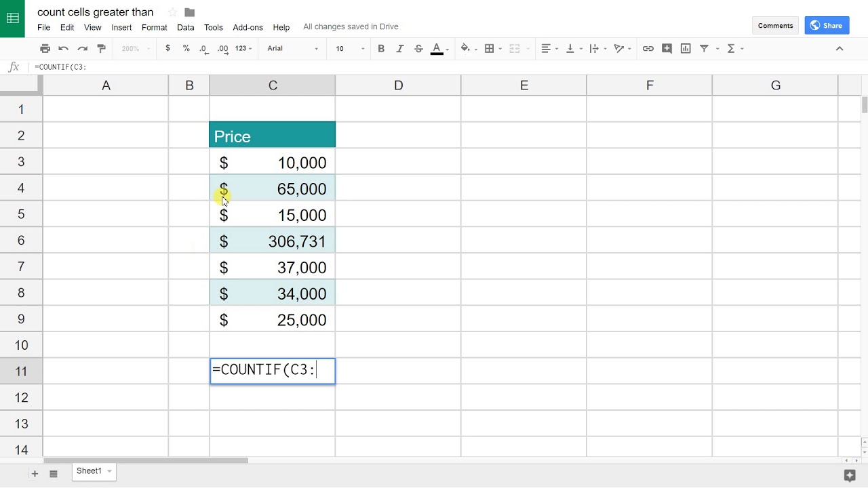Toggle bold formatting
Image resolution: width=868 pixels, height=488 pixels.
coord(381,48)
